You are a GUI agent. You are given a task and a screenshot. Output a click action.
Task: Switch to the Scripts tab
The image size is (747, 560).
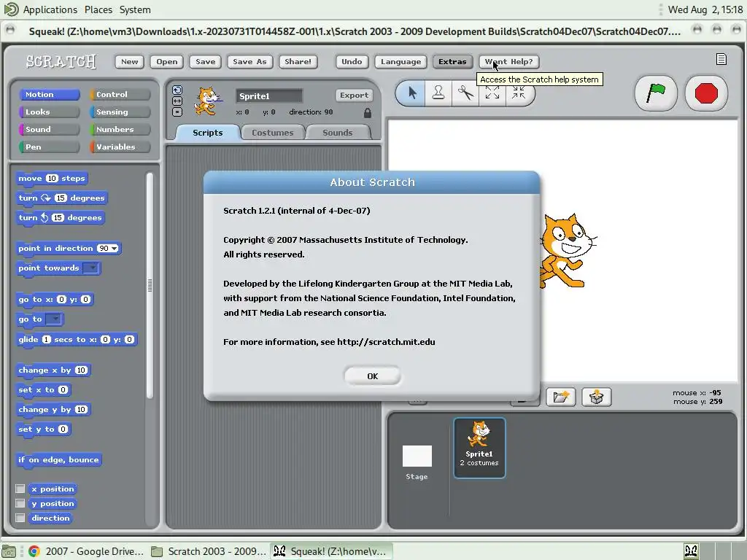point(207,133)
